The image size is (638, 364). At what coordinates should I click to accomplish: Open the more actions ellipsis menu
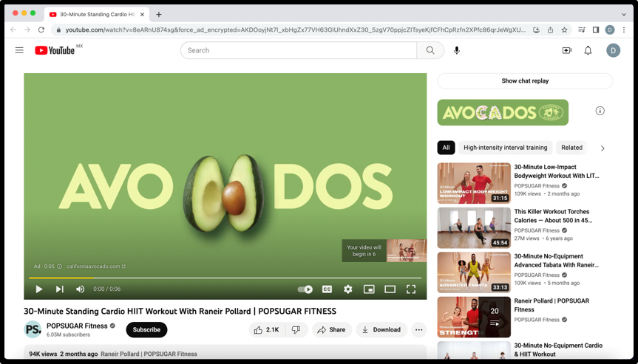point(418,330)
